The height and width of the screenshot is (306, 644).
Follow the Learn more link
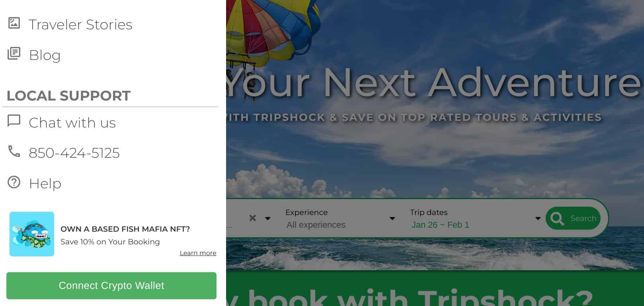[x=198, y=253]
